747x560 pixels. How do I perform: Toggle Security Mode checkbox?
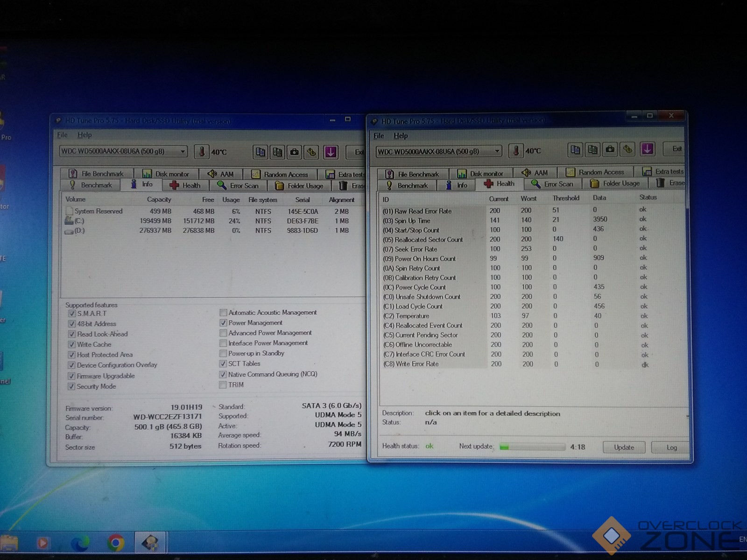71,386
